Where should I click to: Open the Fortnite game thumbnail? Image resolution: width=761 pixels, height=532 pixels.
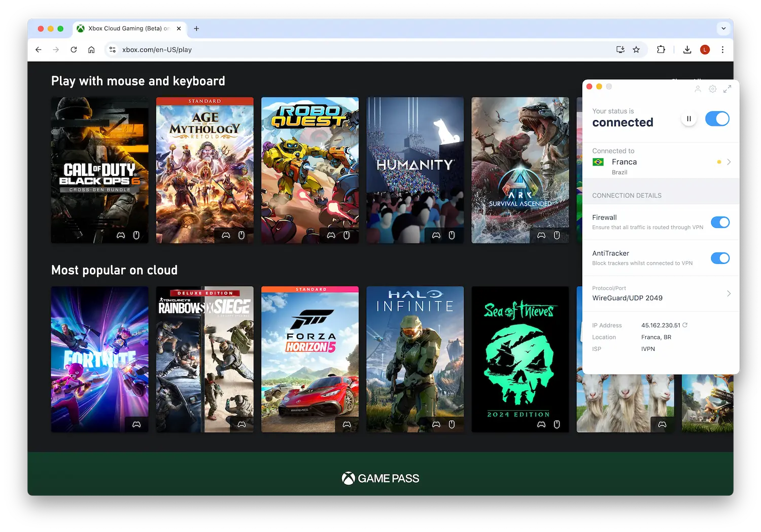[99, 359]
